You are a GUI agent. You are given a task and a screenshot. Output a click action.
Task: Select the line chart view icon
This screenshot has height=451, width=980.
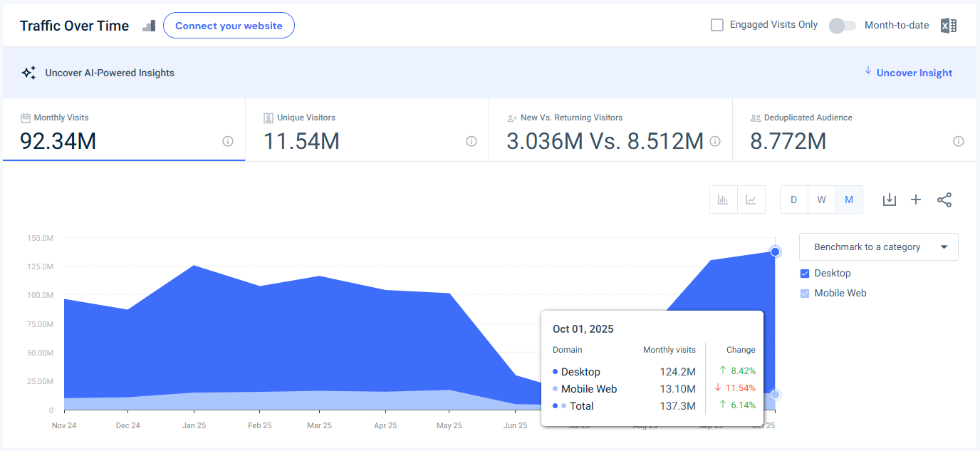tap(751, 199)
